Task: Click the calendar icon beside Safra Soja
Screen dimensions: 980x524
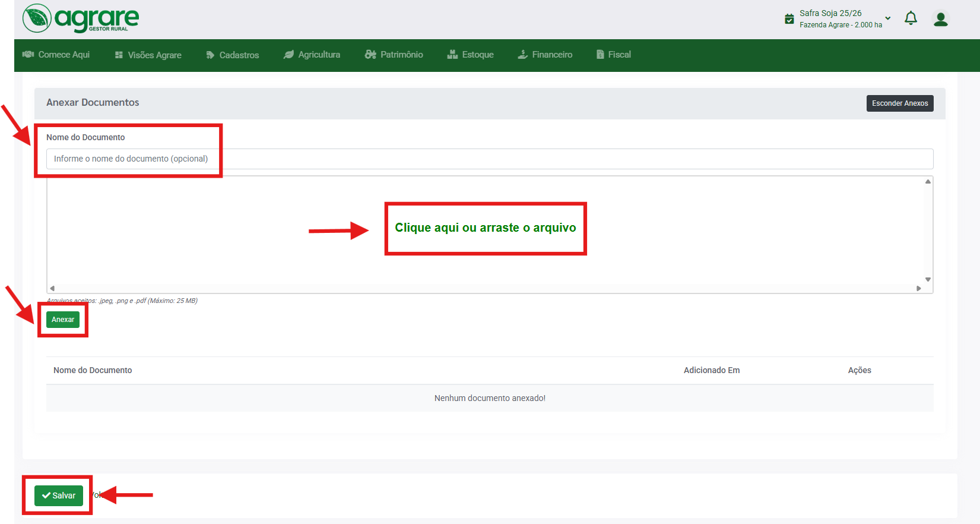Action: tap(789, 19)
